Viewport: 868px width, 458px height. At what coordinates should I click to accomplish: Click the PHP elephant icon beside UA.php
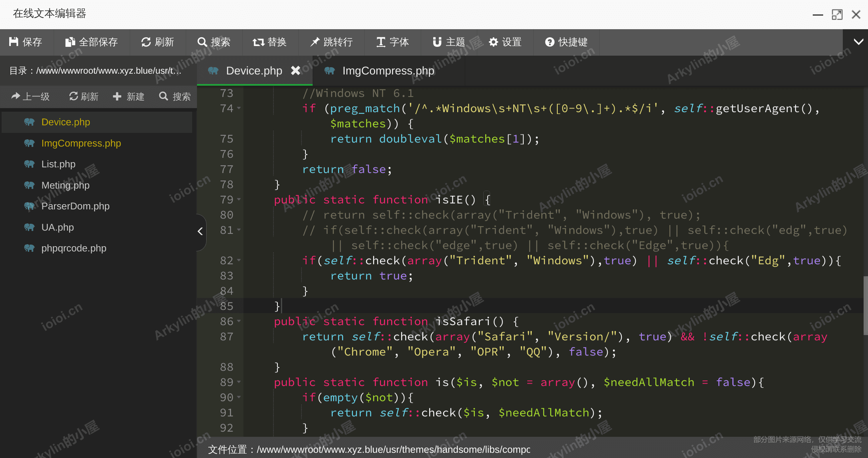pyautogui.click(x=29, y=227)
